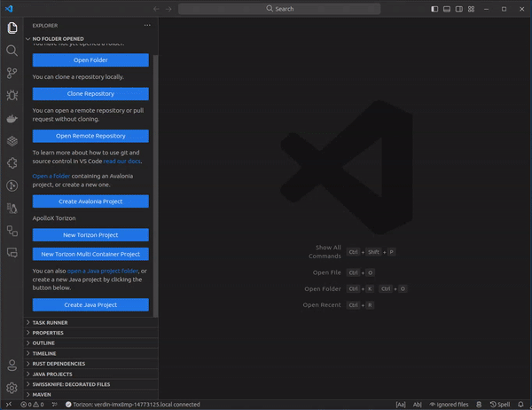Follow 'open a Java project folder' link
The image size is (532, 410).
[103, 271]
